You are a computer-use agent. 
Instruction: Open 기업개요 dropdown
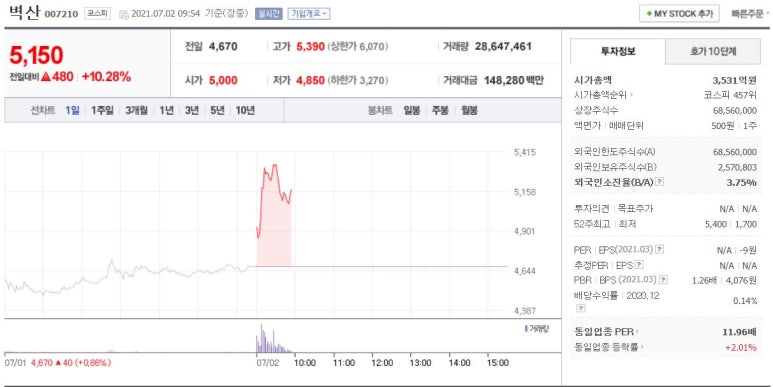pos(309,14)
